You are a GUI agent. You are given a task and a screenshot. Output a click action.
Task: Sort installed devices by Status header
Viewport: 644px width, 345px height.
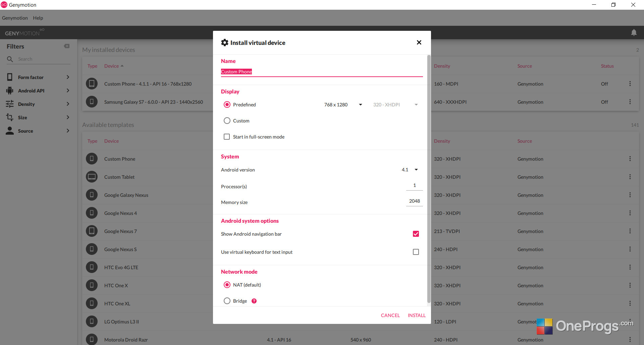607,66
